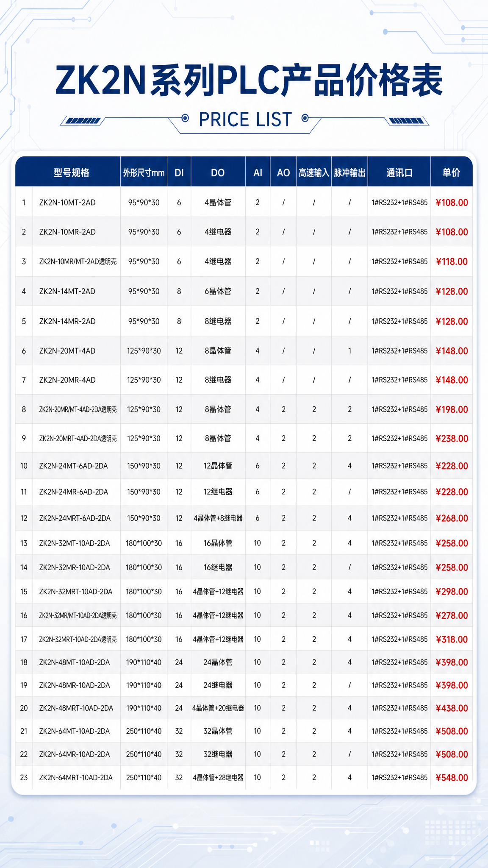The width and height of the screenshot is (488, 868).
Task: Click the 脉冲输出 header cell
Action: point(349,172)
